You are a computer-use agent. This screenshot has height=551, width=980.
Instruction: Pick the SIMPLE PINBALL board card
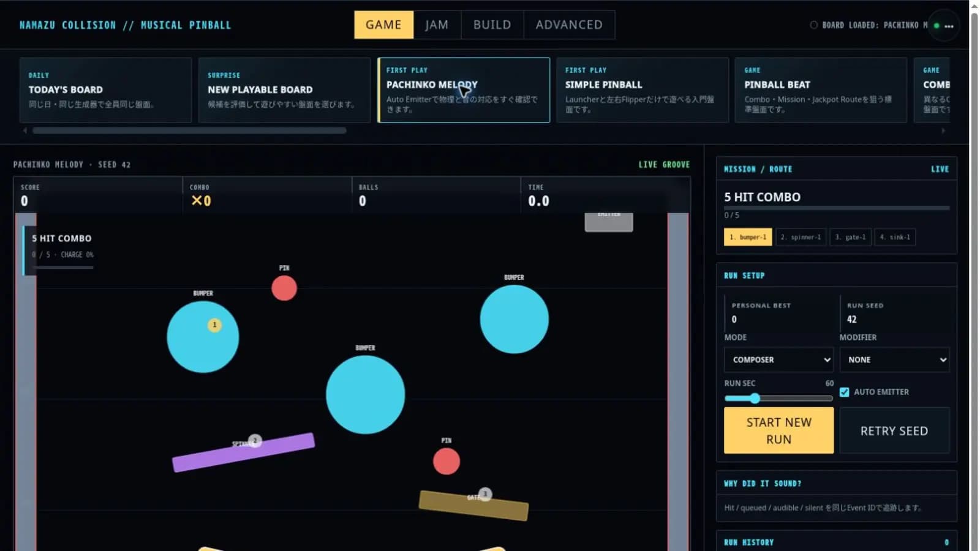(643, 90)
